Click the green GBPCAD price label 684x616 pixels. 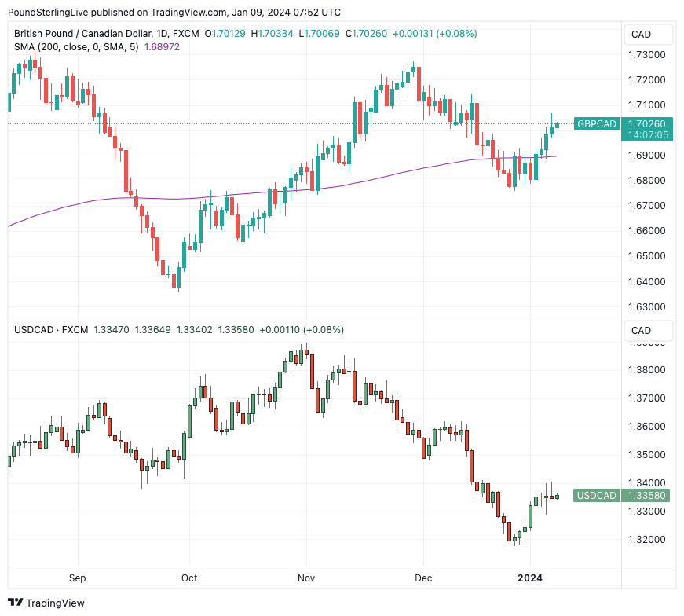pyautogui.click(x=596, y=124)
